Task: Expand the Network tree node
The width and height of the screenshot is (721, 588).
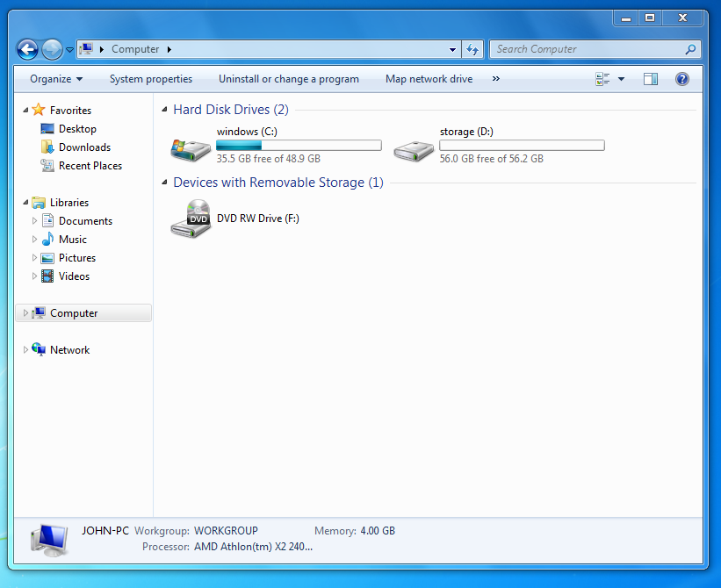Action: click(25, 349)
